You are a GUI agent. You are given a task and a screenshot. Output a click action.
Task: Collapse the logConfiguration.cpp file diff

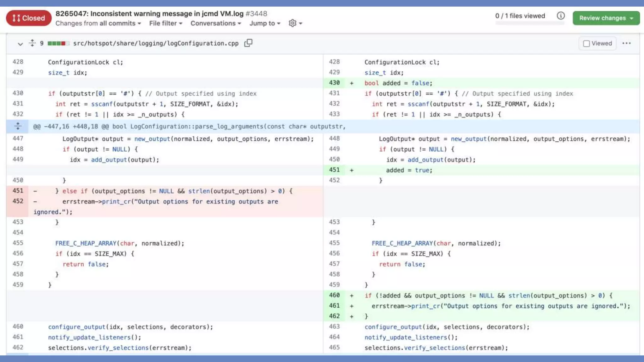20,44
